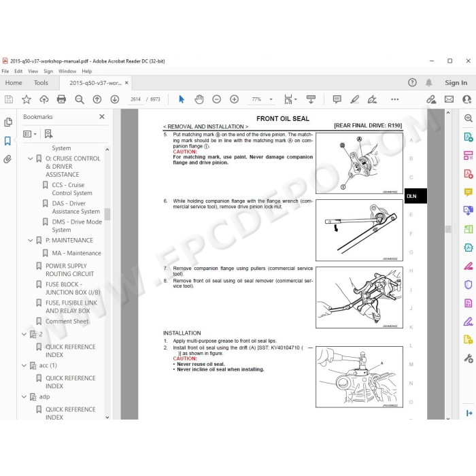Click the add new bookmark icon
Viewport: 476px width, 476px height.
pyautogui.click(x=48, y=134)
